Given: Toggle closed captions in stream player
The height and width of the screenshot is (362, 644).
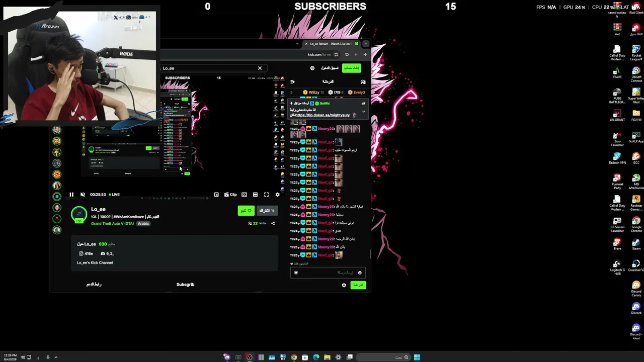Looking at the screenshot, I should 244,195.
